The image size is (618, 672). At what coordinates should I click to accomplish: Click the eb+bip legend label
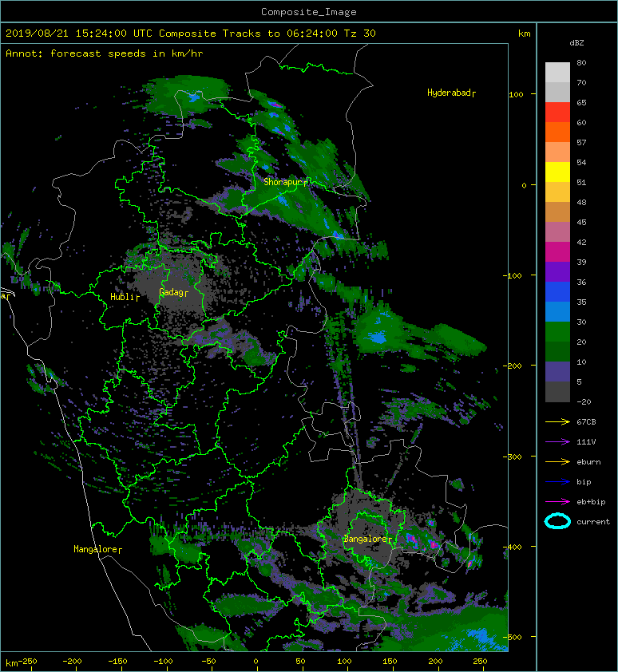pyautogui.click(x=591, y=502)
